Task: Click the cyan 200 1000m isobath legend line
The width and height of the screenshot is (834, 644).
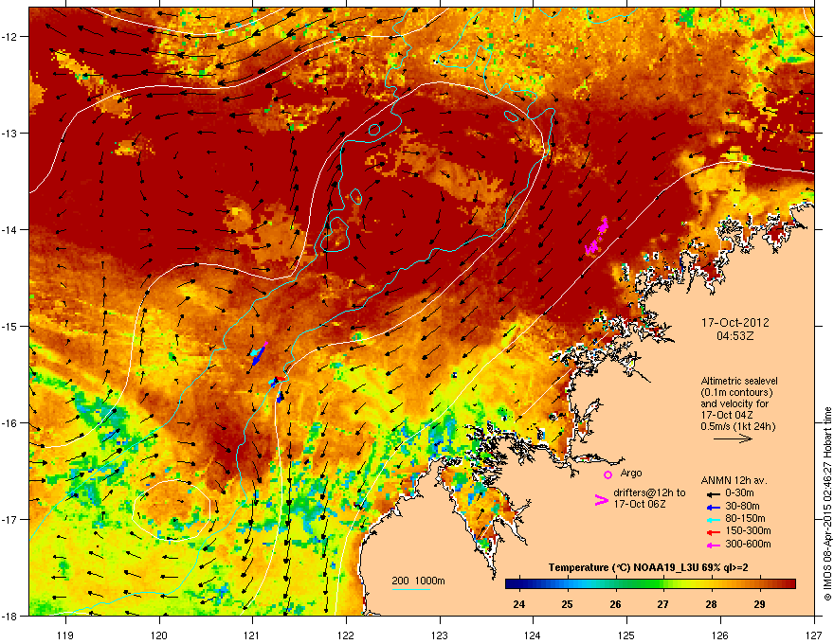Action: point(410,590)
